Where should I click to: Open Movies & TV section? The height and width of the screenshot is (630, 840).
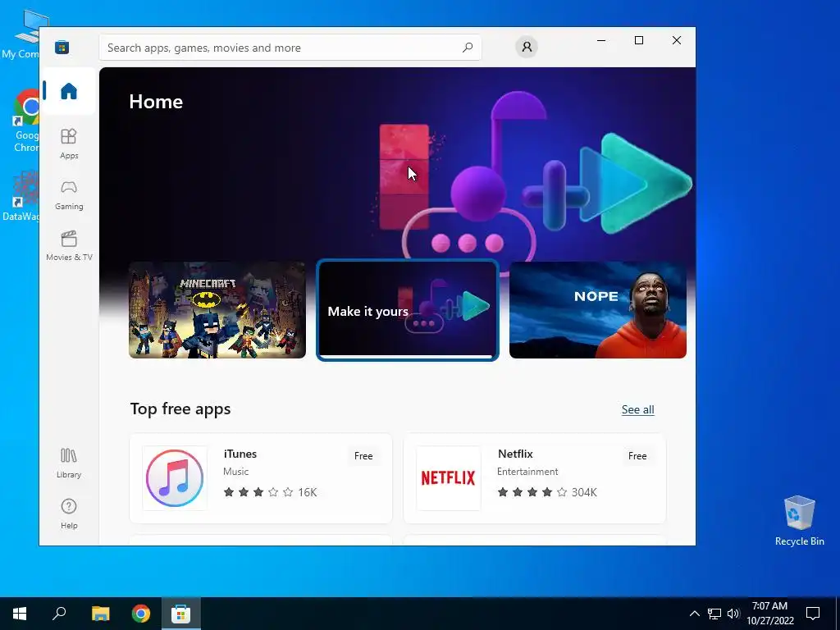(69, 246)
